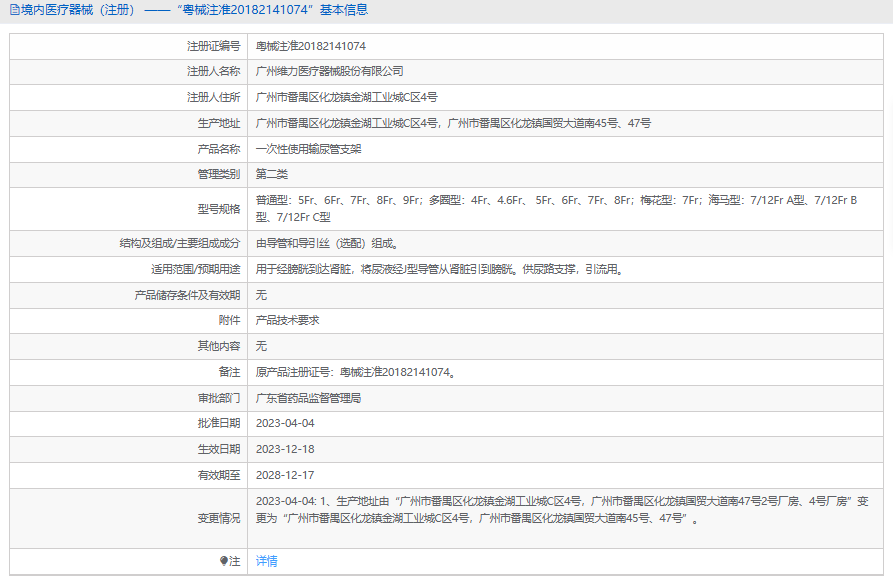Click the 型号规格 specifications text
The width and height of the screenshot is (893, 580).
tap(556, 208)
